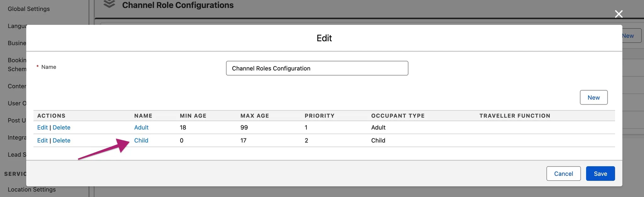Click the Priority column header
Viewport: 644px width, 197px height.
319,116
